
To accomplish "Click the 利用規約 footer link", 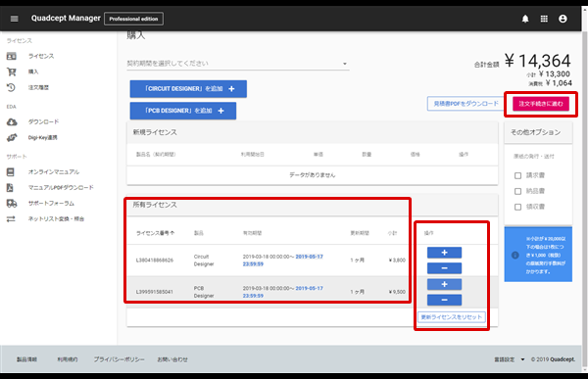I will click(x=68, y=359).
